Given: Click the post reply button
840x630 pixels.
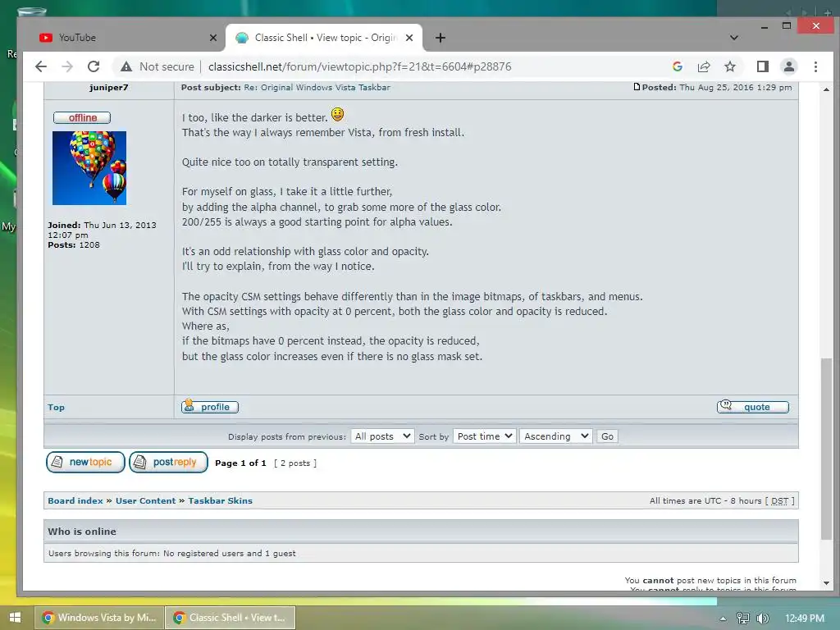Looking at the screenshot, I should tap(168, 463).
